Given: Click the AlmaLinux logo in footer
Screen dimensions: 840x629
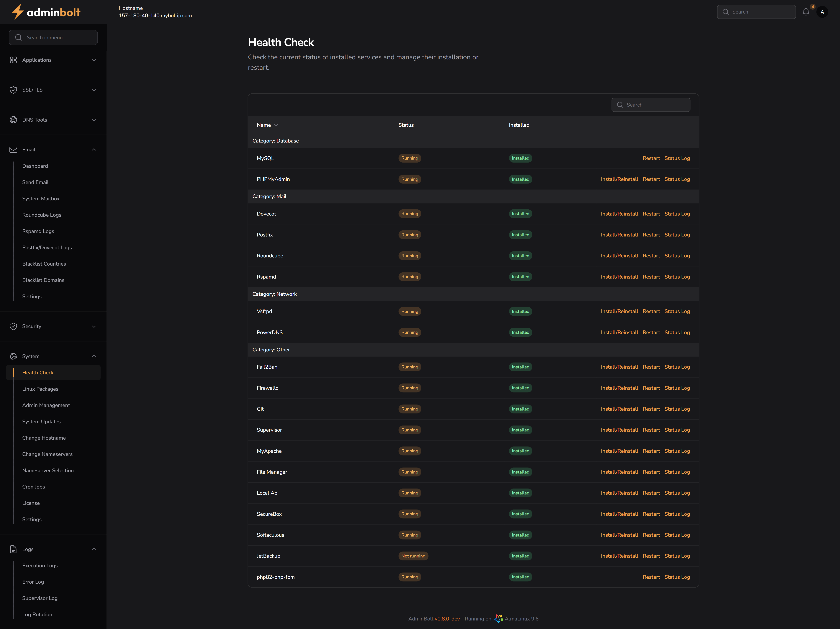Looking at the screenshot, I should coord(498,618).
